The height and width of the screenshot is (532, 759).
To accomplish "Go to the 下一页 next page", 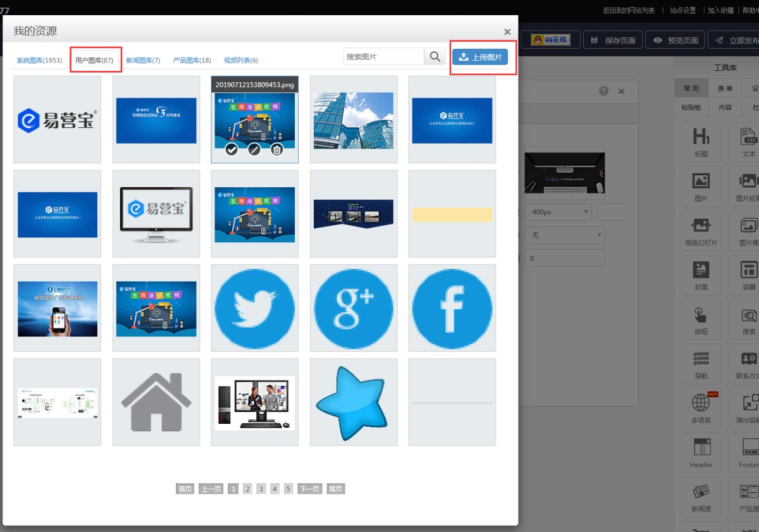I will click(x=309, y=489).
